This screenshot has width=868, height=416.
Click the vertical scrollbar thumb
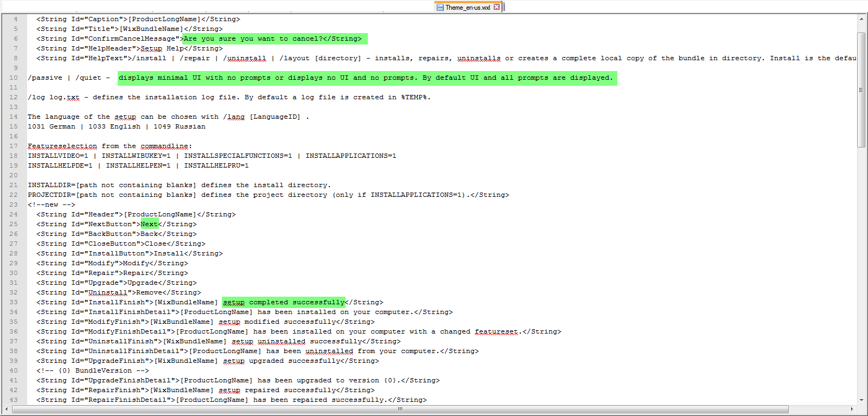861,89
